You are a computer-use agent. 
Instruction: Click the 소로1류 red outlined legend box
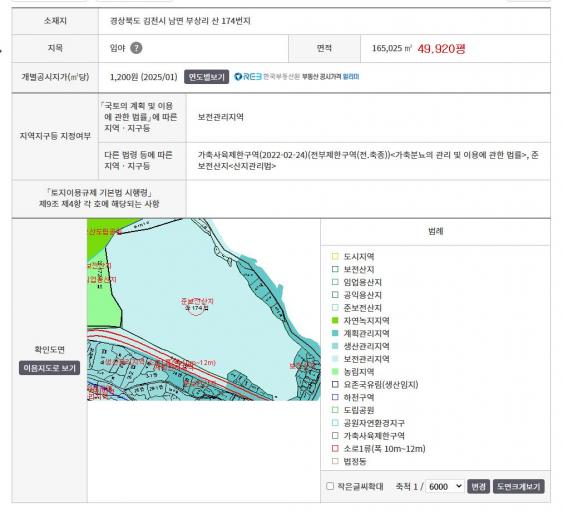335,448
